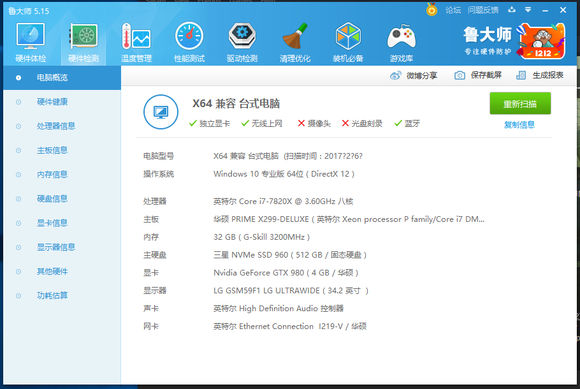
Task: Open the 问题反馈 feedback link
Action: point(483,10)
